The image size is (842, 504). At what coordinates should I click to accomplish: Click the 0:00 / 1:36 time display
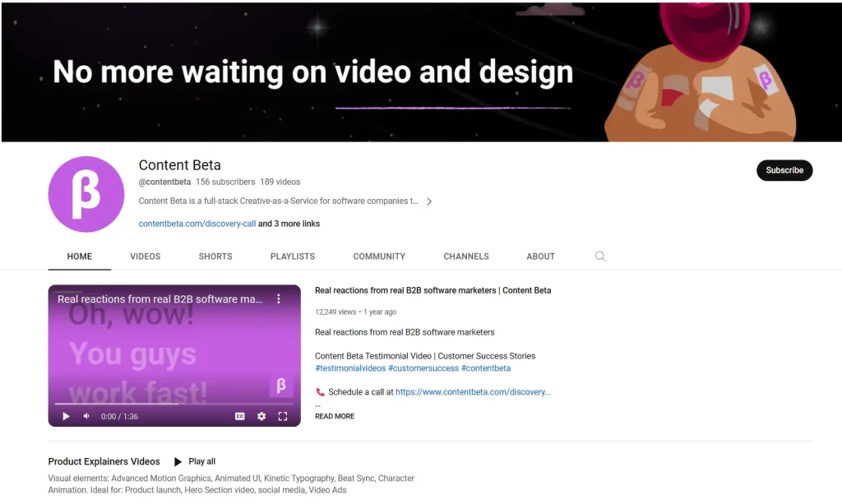[119, 417]
